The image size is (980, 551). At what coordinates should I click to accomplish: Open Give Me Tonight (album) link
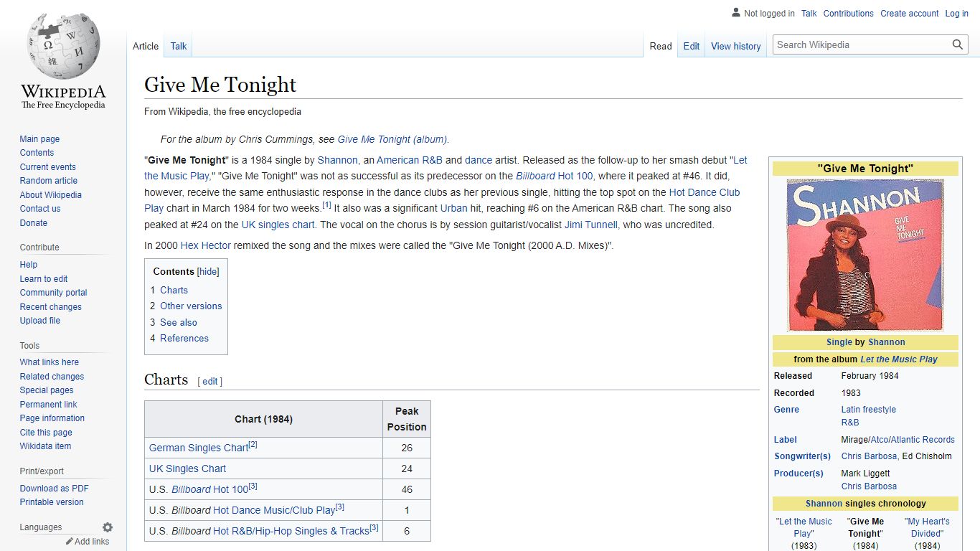click(x=392, y=140)
